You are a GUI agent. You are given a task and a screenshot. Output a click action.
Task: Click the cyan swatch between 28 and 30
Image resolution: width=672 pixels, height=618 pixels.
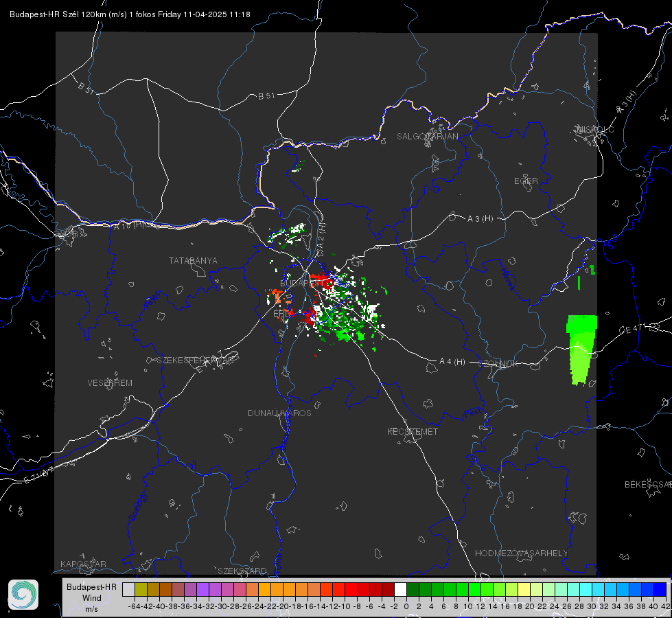[x=586, y=590]
